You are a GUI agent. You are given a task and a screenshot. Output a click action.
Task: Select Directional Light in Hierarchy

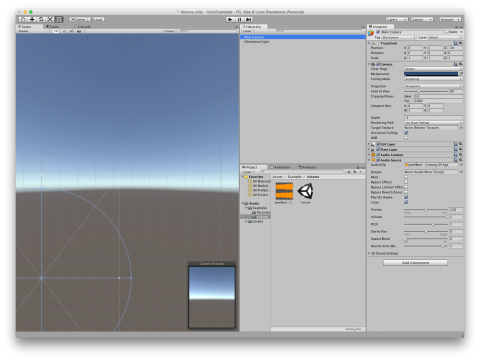pos(303,42)
